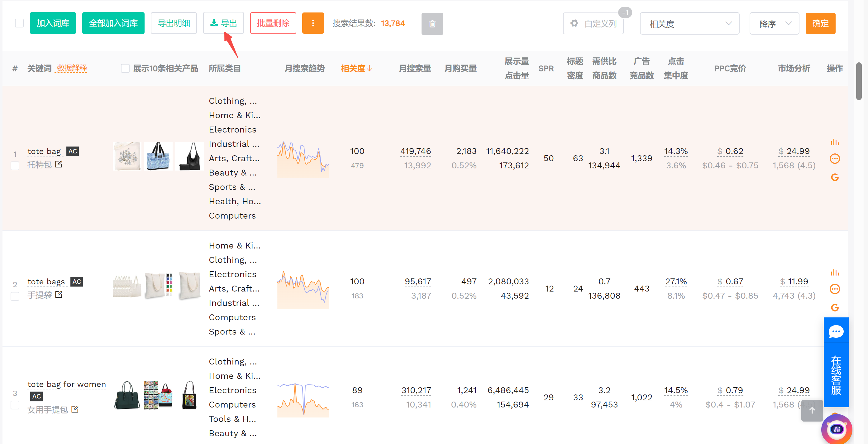Click PPC bid $ 0.62
Image resolution: width=868 pixels, height=444 pixels.
tap(730, 151)
